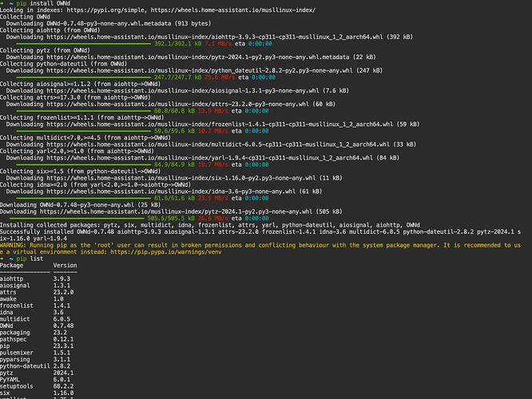Select the '7.1 MB/s' download speed
The image size is (532, 399).
tap(218, 44)
